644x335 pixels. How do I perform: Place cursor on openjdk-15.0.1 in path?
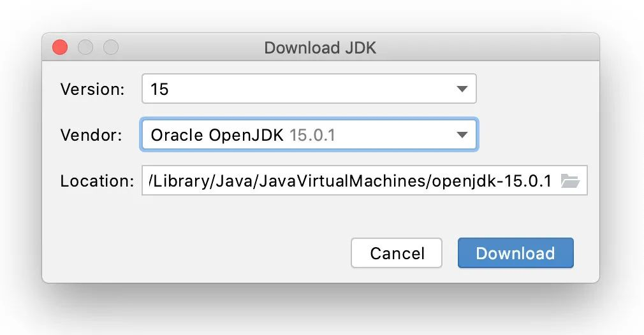pyautogui.click(x=491, y=181)
